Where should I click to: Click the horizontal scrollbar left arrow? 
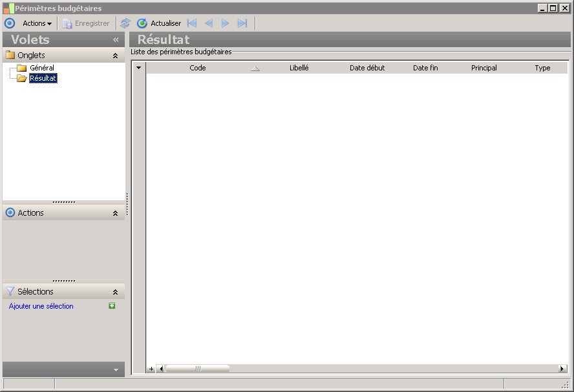pos(161,369)
